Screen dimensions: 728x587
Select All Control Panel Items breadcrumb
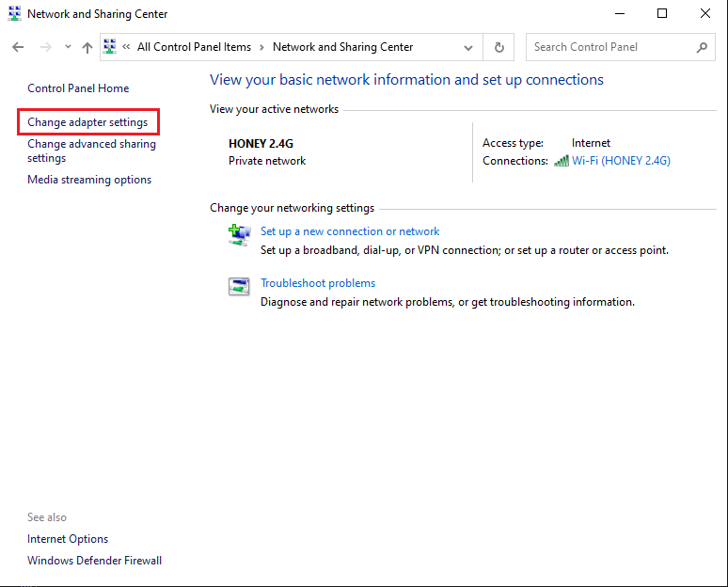point(194,47)
